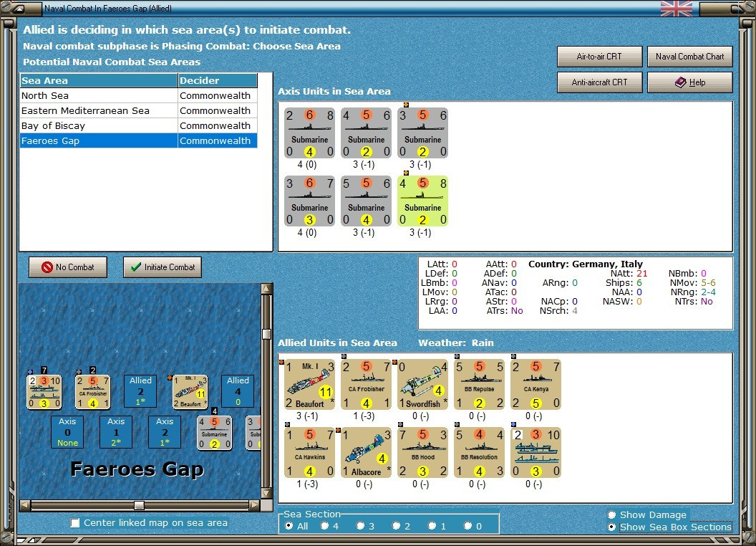Click the map horizontal scrollbar right arrow
This screenshot has height=546, width=756.
255,505
